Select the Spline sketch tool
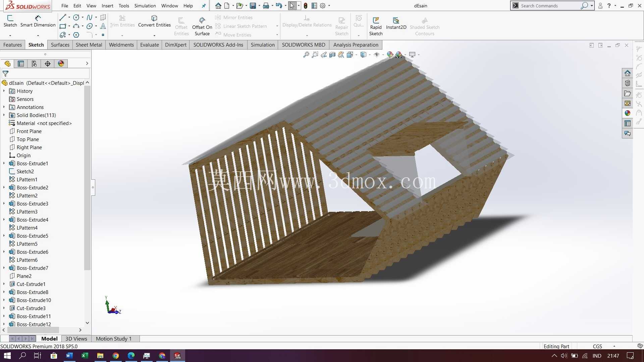Screen dimensions: 644x362 [x=90, y=17]
